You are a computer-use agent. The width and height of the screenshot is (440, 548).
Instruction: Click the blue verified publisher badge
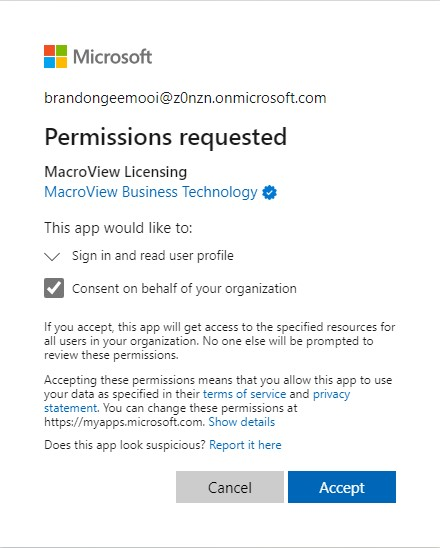coord(269,193)
